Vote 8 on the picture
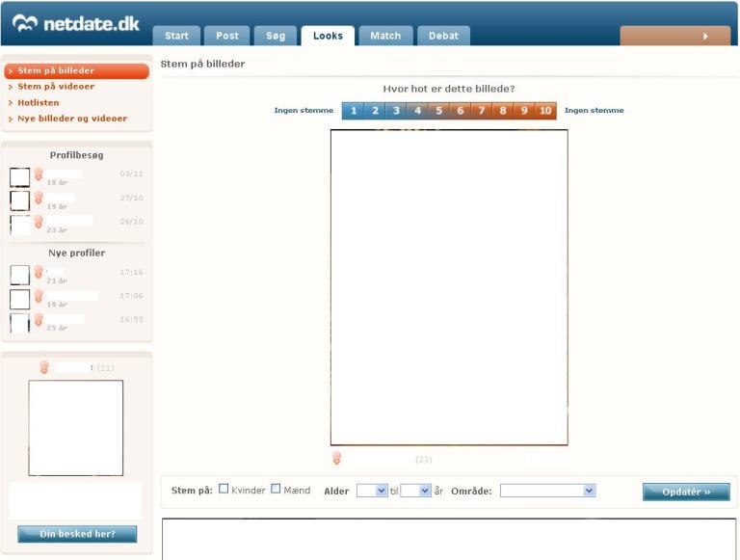740x560 pixels. pyautogui.click(x=503, y=111)
